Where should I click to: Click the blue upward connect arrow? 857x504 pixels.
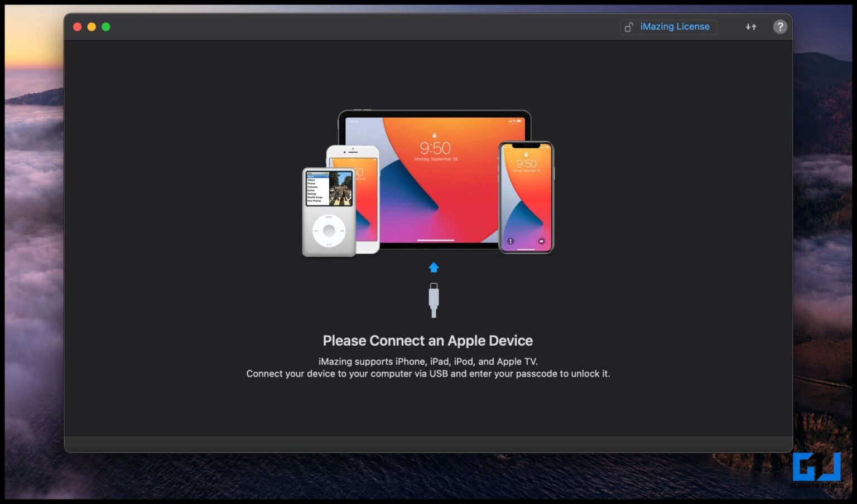click(x=434, y=267)
